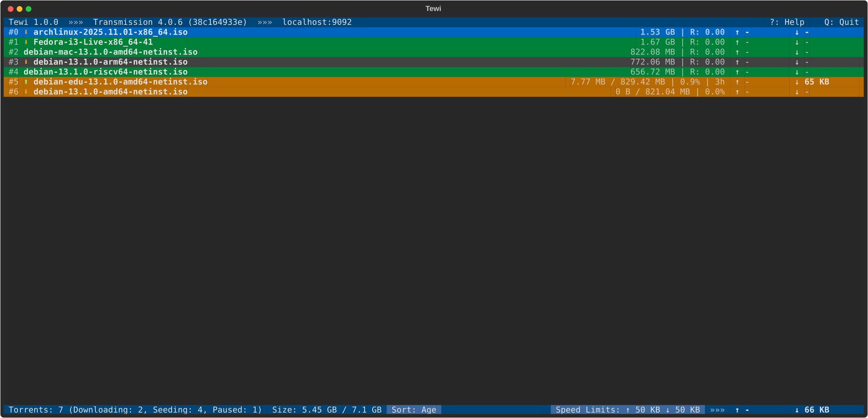Click the #4 index of riscv64 row
Screen dimensions: 868x418
pyautogui.click(x=13, y=72)
